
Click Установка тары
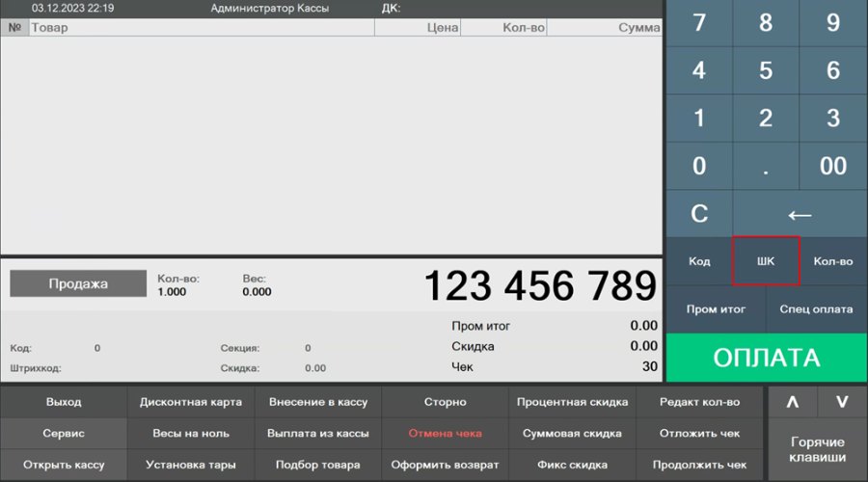click(x=191, y=465)
